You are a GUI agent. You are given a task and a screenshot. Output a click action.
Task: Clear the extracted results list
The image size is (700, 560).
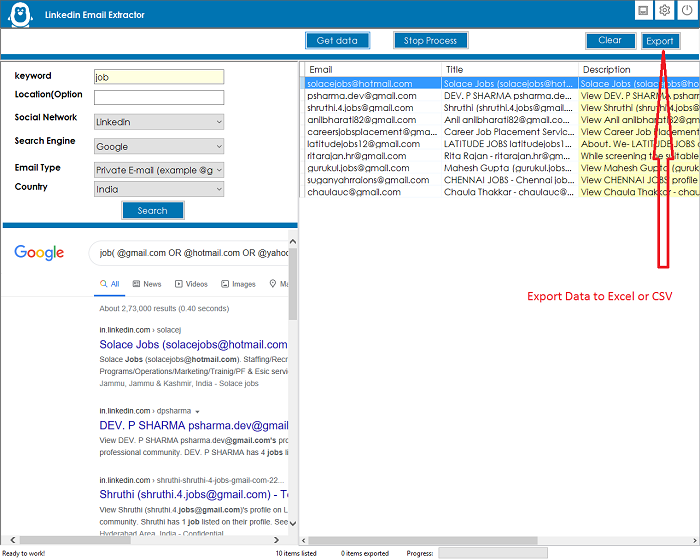click(x=610, y=40)
